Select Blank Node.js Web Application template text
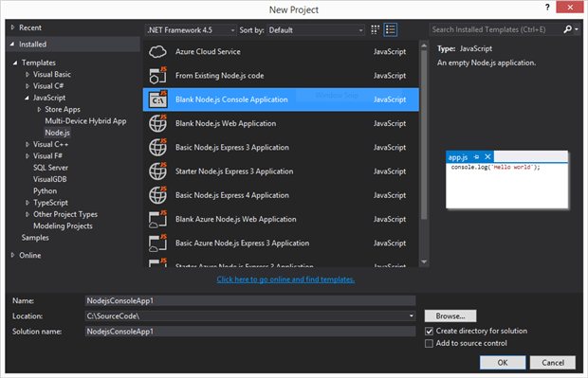The width and height of the screenshot is (588, 378). 226,123
